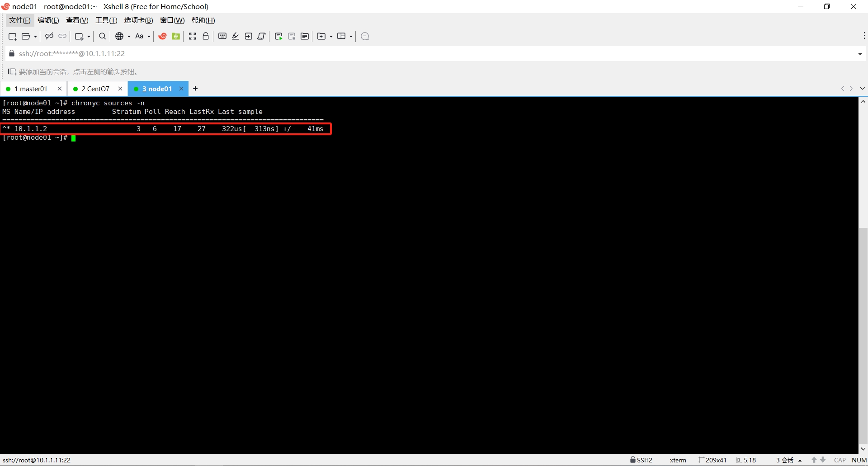The width and height of the screenshot is (868, 466).
Task: Click the pane layout icon
Action: [341, 36]
